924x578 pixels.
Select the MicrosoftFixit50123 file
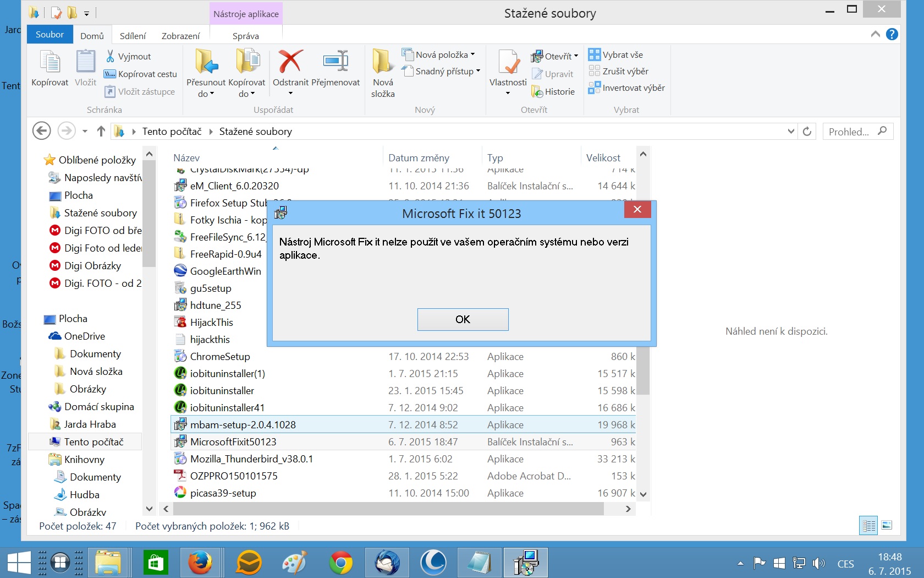tap(403, 441)
